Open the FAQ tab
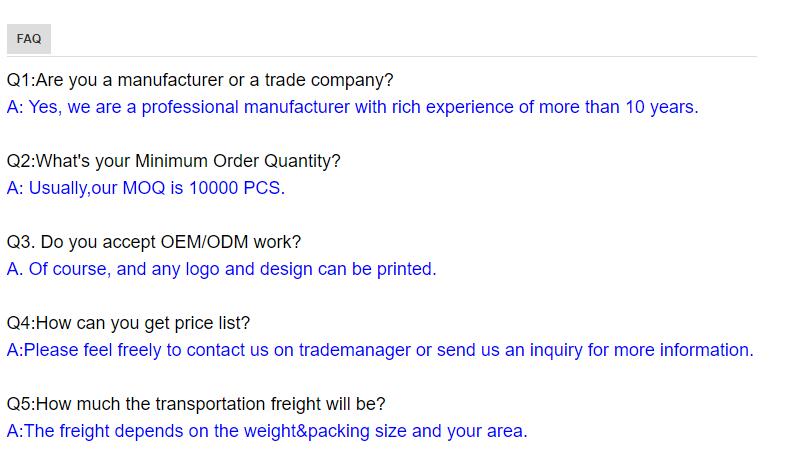This screenshot has height=465, width=806. tap(29, 39)
